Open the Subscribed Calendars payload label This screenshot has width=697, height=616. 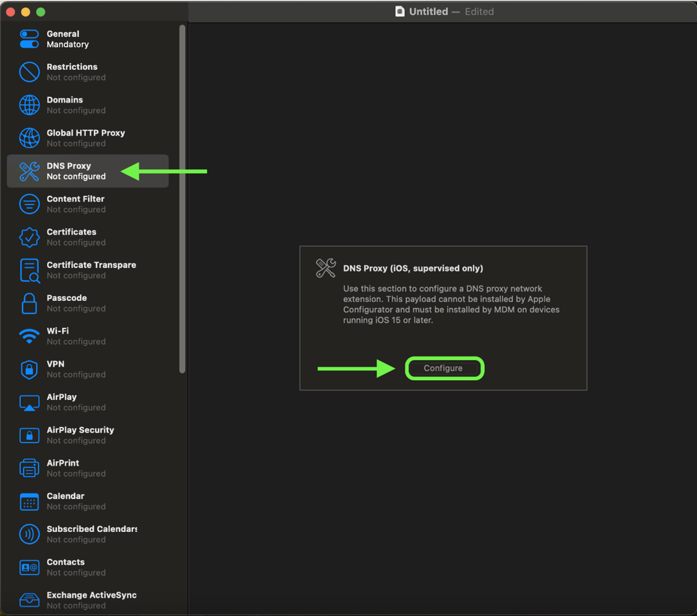coord(92,529)
